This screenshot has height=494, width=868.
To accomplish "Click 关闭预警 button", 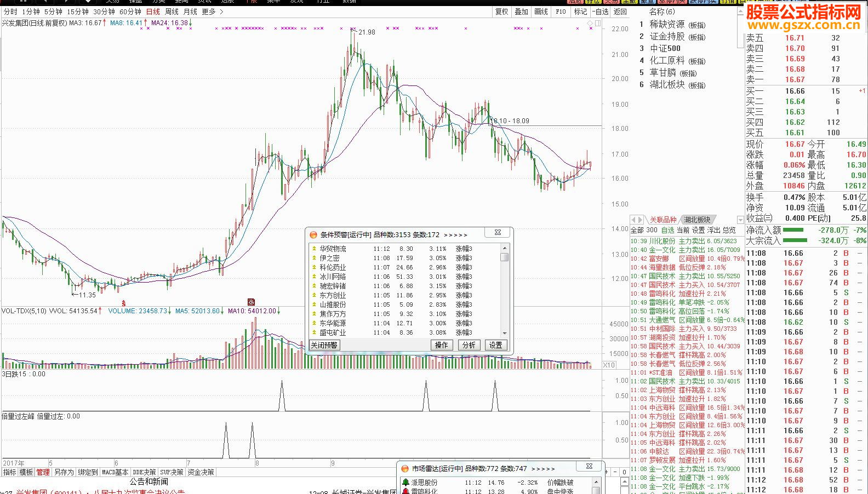I will pyautogui.click(x=324, y=345).
